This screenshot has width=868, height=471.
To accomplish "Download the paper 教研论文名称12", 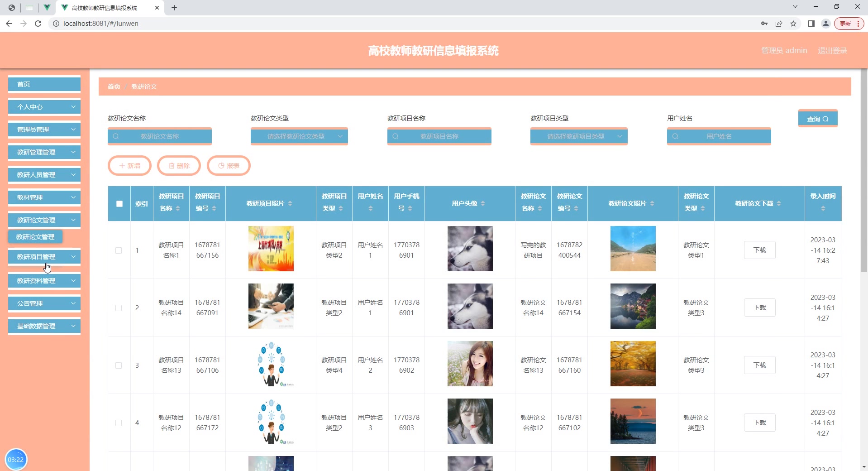I will (x=760, y=423).
